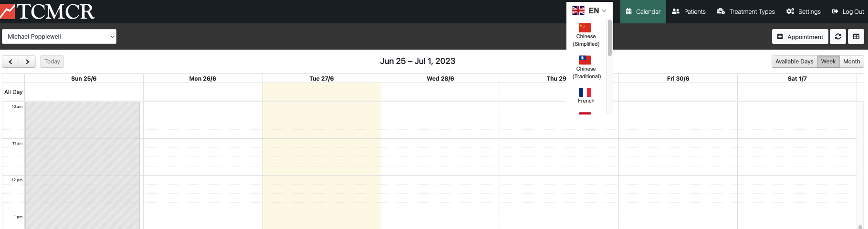The height and width of the screenshot is (229, 868).
Task: Switch to Week view
Action: click(x=828, y=62)
